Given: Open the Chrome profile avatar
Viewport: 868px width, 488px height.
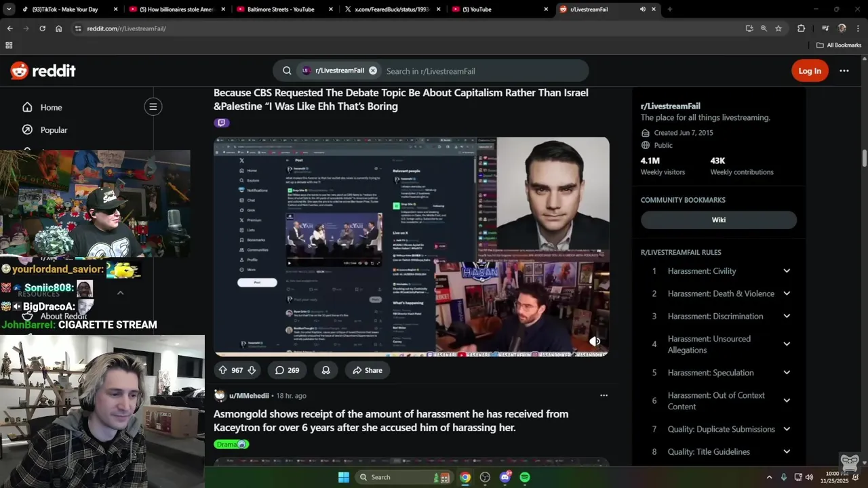Looking at the screenshot, I should 842,28.
